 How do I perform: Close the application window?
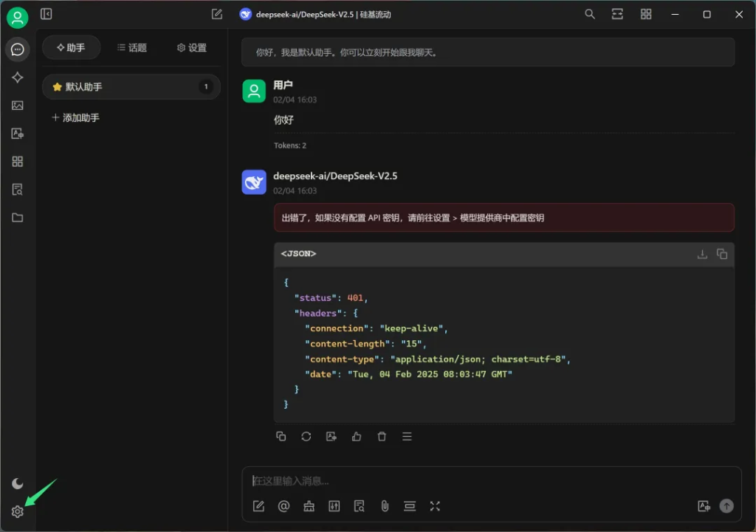click(738, 15)
